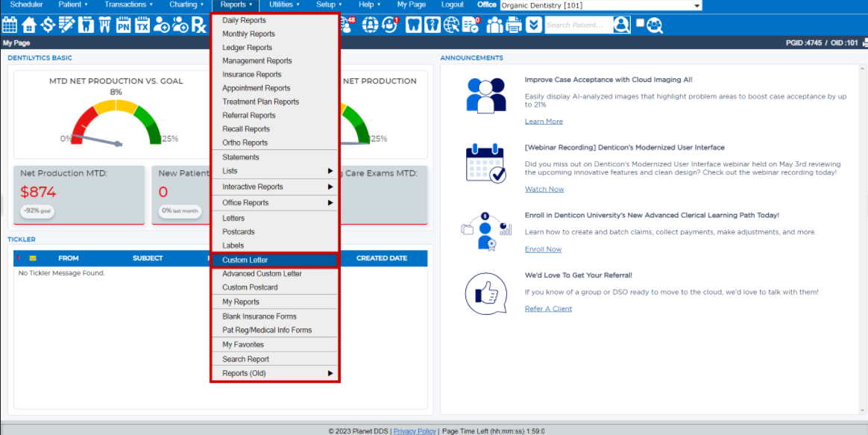Viewport: 868px width, 435px height.
Task: Open the dollar sign transactions icon
Action: (x=48, y=25)
